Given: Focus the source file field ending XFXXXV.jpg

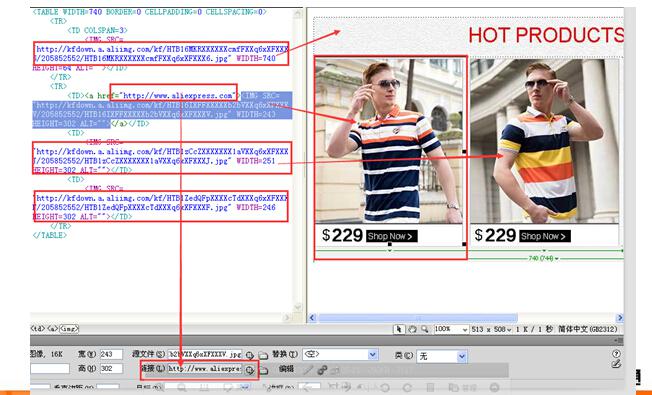Looking at the screenshot, I should (x=205, y=354).
